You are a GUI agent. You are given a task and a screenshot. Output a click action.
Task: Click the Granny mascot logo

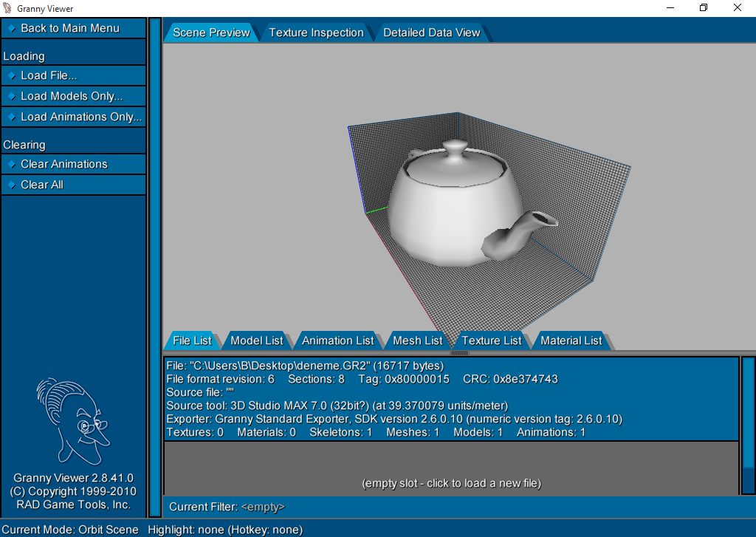(x=74, y=421)
